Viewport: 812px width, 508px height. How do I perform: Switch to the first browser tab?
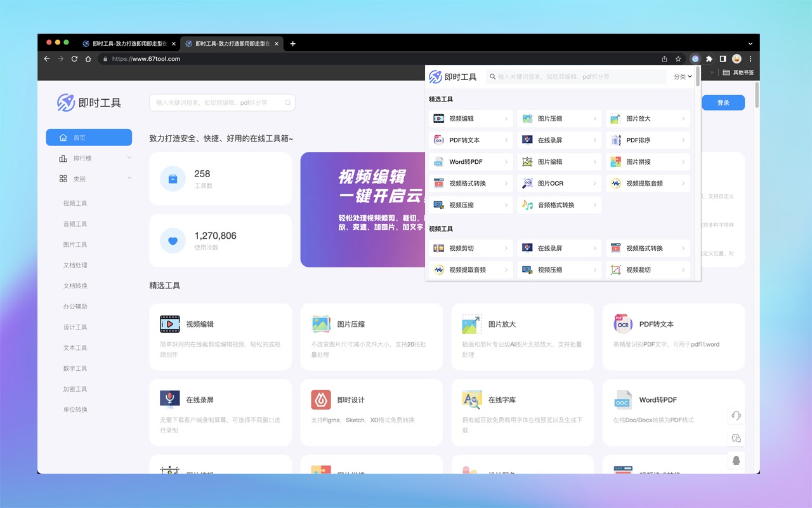129,44
